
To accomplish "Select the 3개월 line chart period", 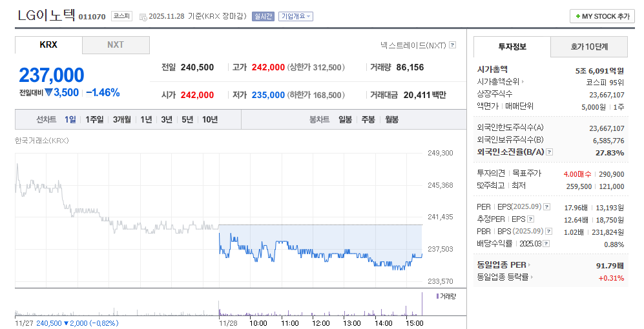I will pos(122,120).
